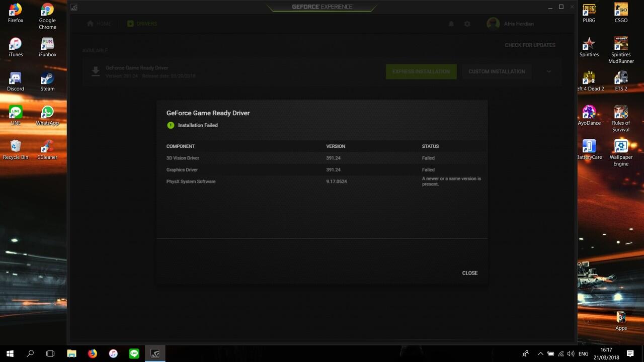Launch the CSGO desktop shortcut
Viewport: 644px width, 362px height.
tap(621, 13)
